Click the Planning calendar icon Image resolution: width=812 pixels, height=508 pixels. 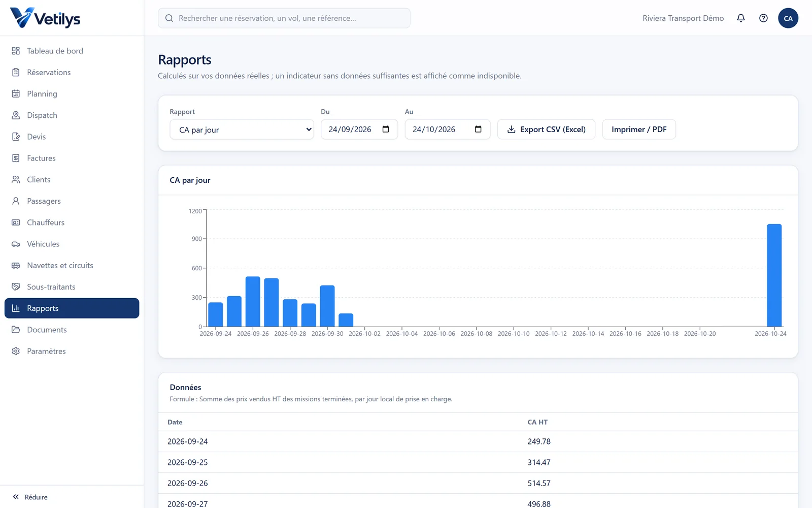coord(16,93)
